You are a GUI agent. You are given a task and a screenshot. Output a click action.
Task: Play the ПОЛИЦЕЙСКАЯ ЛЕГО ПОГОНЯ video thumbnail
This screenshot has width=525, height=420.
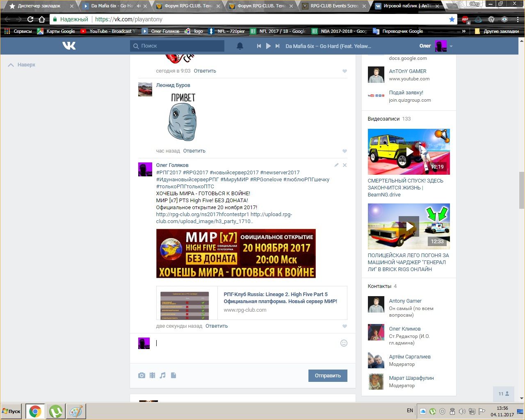pos(409,226)
